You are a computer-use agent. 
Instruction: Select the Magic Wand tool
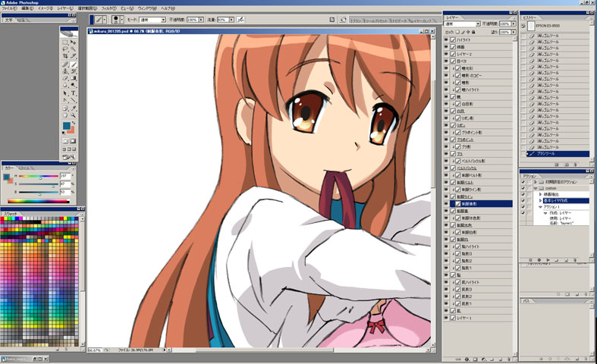[73, 49]
